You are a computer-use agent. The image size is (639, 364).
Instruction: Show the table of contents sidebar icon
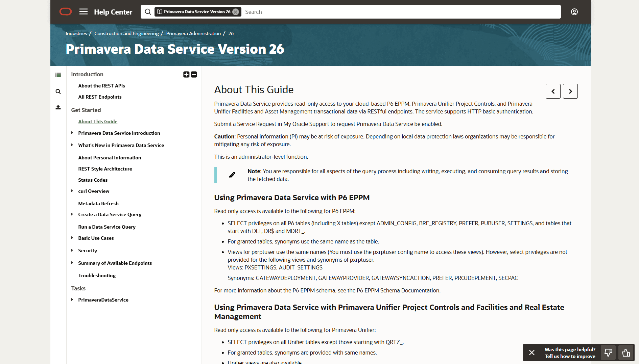click(58, 75)
